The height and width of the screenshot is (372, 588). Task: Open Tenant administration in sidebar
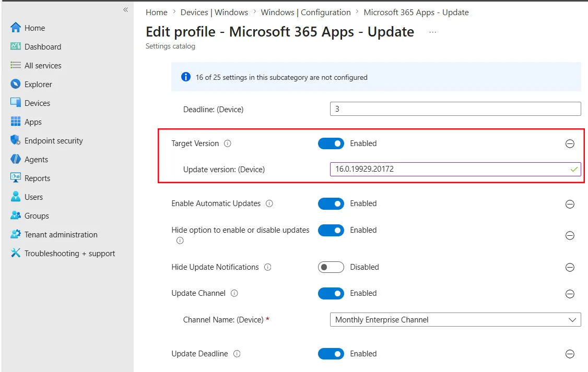click(x=61, y=234)
